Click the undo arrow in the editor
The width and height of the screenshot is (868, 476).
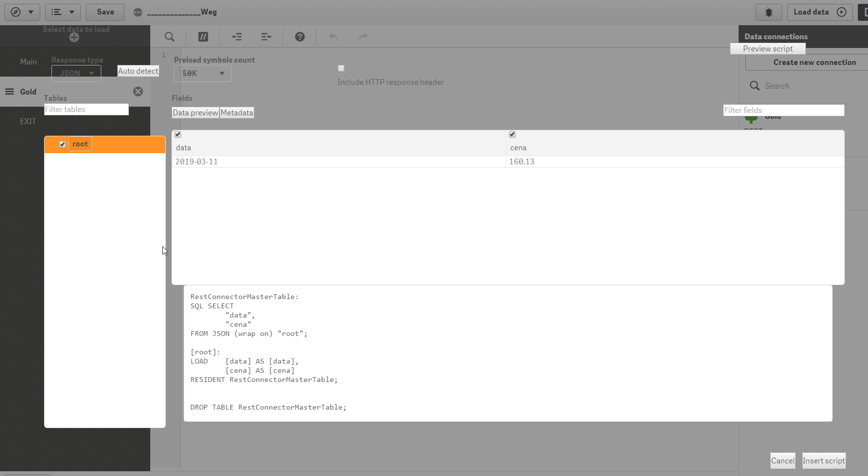[x=333, y=37]
